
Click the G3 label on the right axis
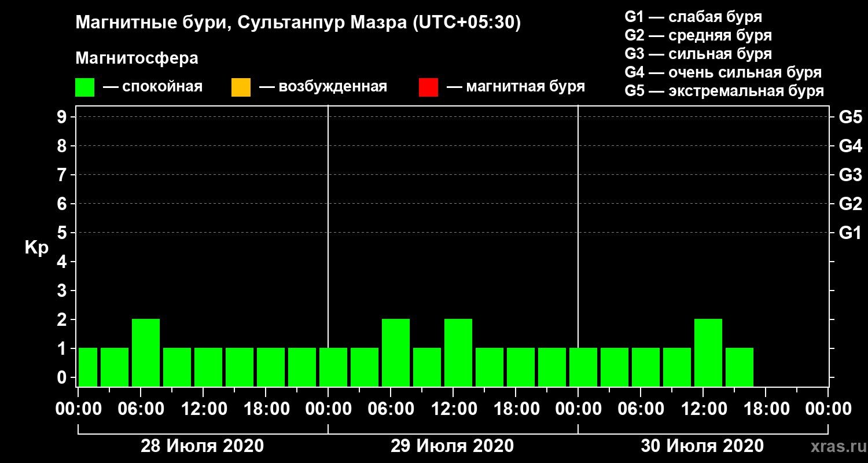[x=850, y=175]
